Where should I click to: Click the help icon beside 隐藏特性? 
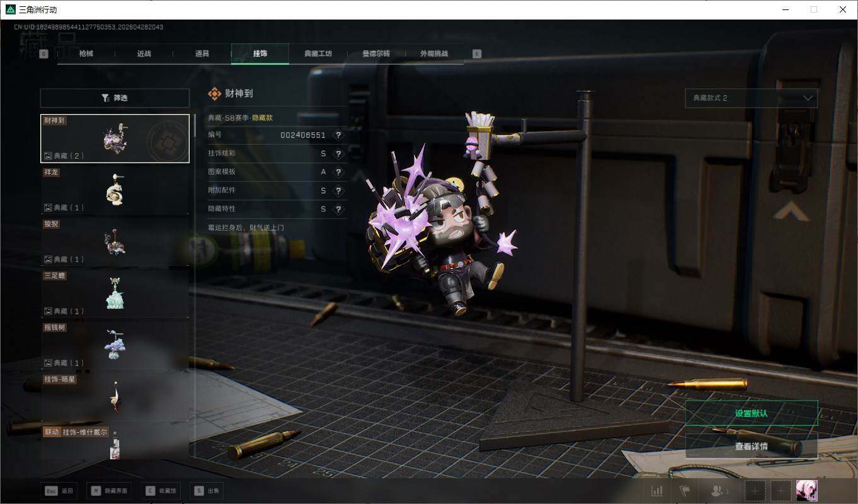click(339, 209)
